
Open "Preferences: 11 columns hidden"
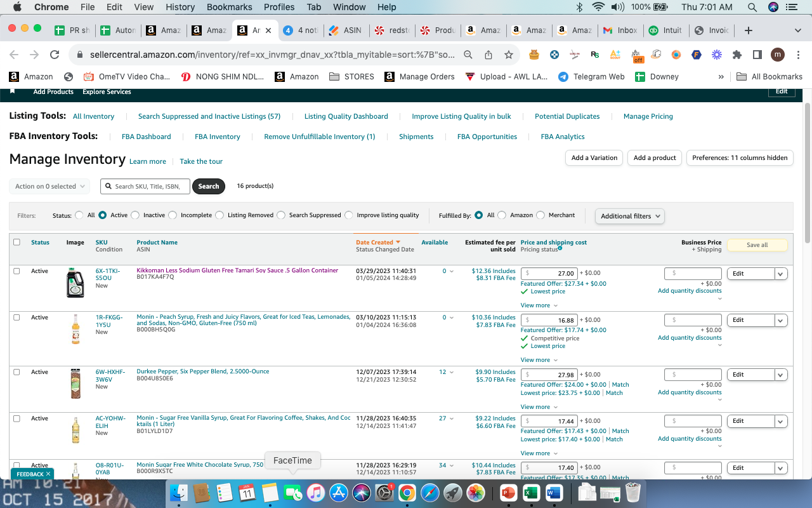point(740,157)
